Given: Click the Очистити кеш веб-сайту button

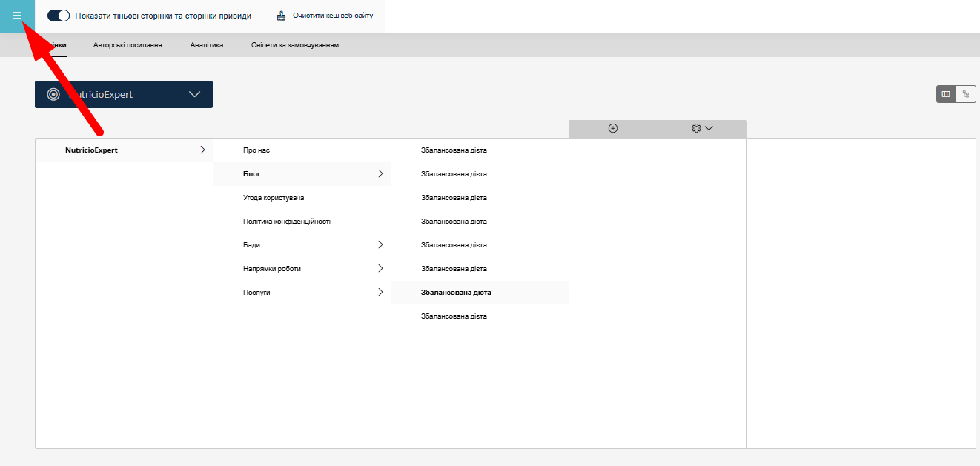Looking at the screenshot, I should pyautogui.click(x=333, y=16).
